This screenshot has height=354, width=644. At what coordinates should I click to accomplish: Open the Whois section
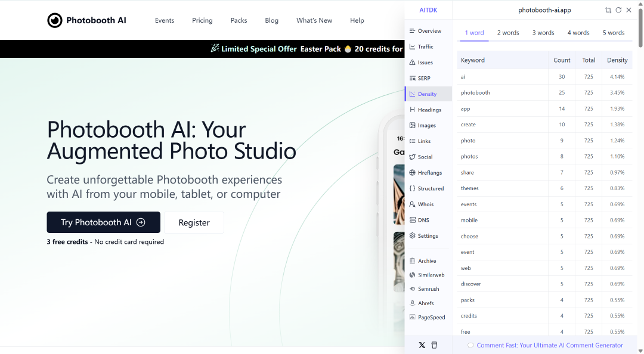428,204
